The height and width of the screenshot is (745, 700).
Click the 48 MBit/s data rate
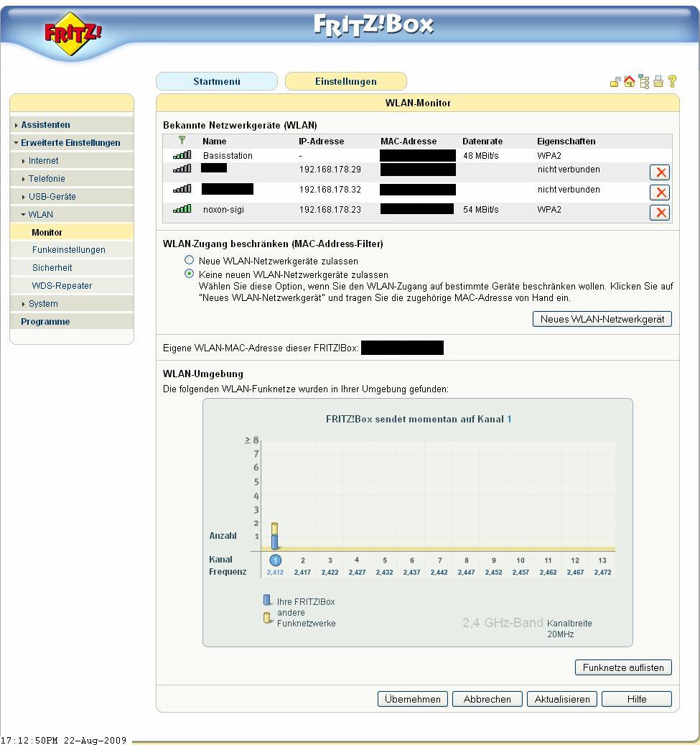pyautogui.click(x=480, y=155)
